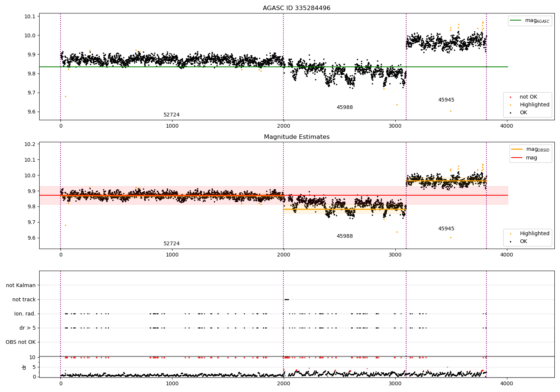Click OBSID label 52724 in top plot
Image resolution: width=560 pixels, height=392 pixels.
click(171, 115)
